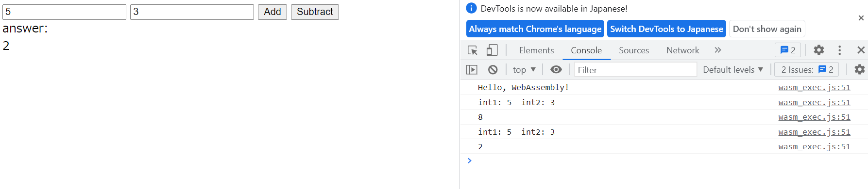Click the 2 Issues button
Screen dimensions: 868x189
(x=807, y=70)
